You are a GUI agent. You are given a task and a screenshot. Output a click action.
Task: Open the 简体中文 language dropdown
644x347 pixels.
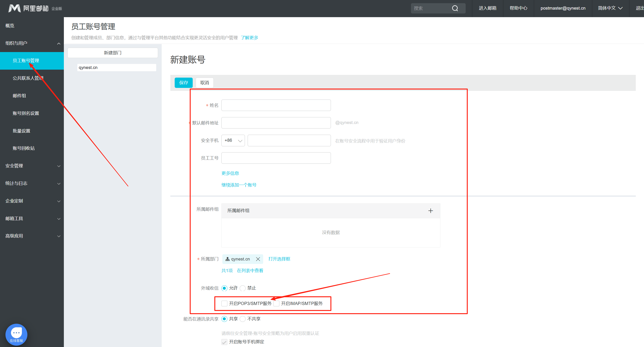[x=610, y=8]
